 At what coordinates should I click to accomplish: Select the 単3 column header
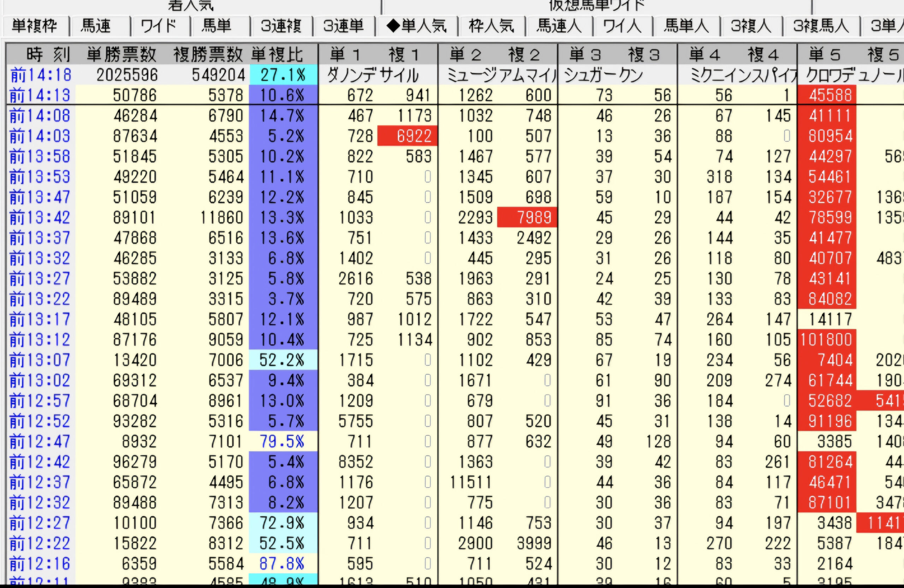point(585,55)
